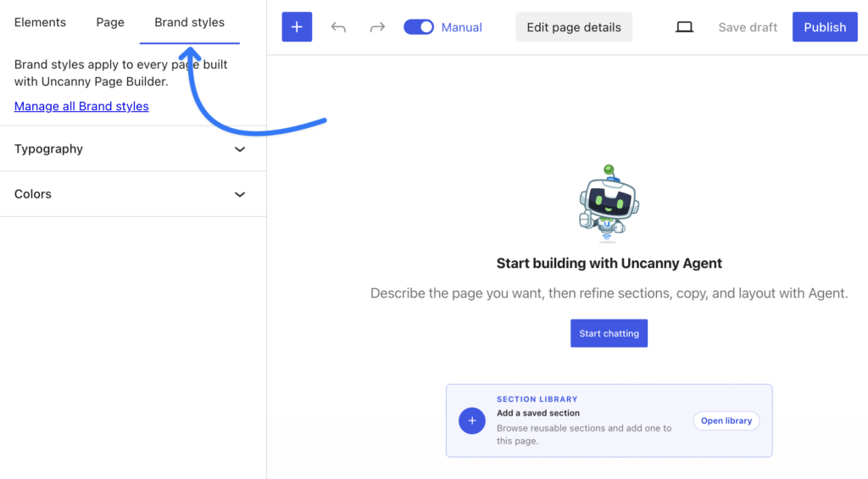
Task: Expand the Typography section chevron
Action: [x=240, y=149]
